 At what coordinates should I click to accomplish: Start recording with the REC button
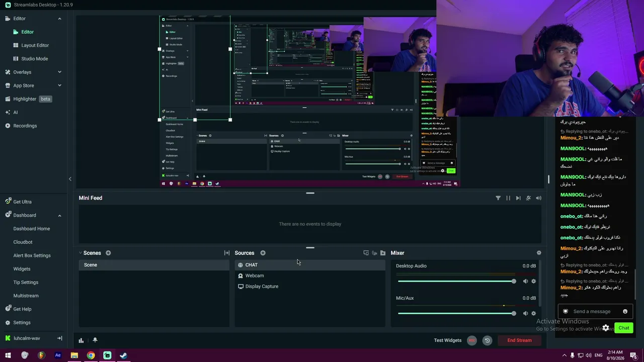pos(472,340)
